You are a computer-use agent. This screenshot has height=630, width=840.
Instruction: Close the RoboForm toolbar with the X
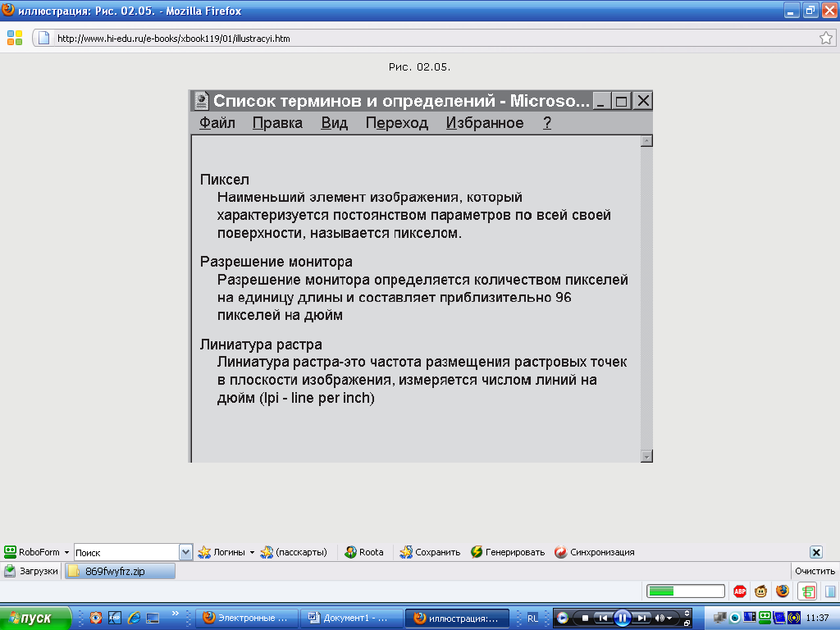[x=816, y=552]
